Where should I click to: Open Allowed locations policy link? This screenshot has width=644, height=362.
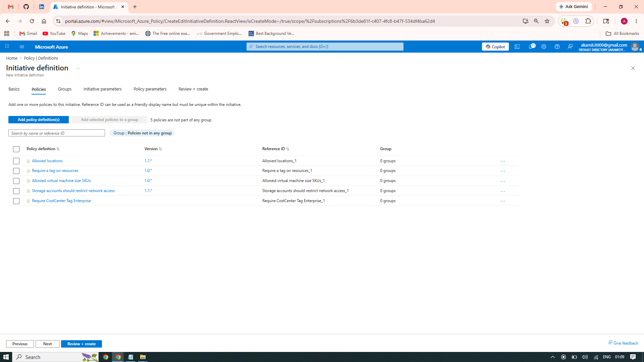click(47, 161)
